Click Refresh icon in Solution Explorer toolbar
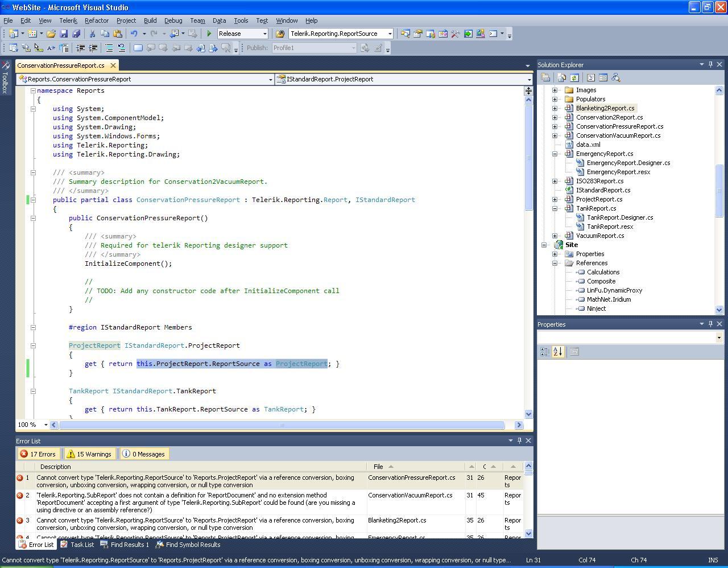Image resolution: width=728 pixels, height=568 pixels. [x=574, y=78]
